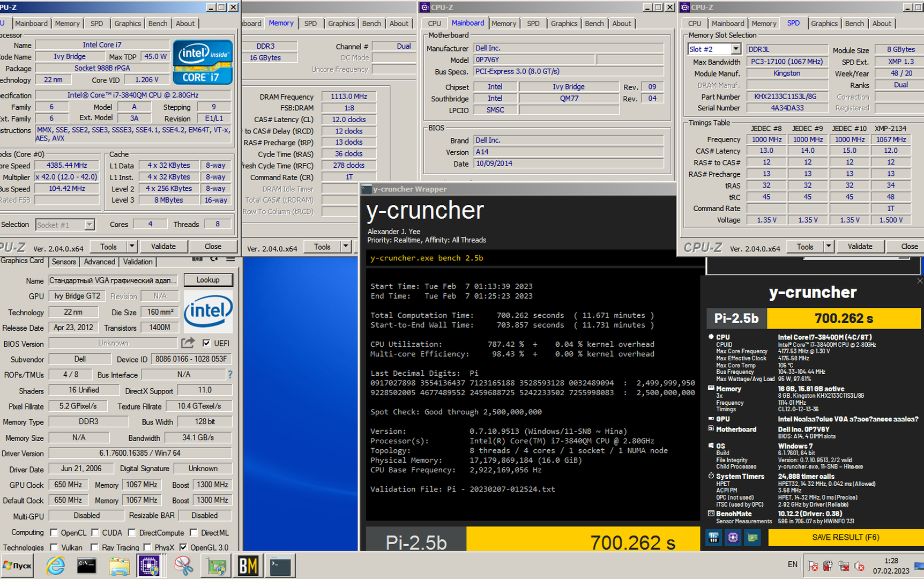Click Close button in first CPU-Z window
This screenshot has width=924, height=579.
click(213, 247)
